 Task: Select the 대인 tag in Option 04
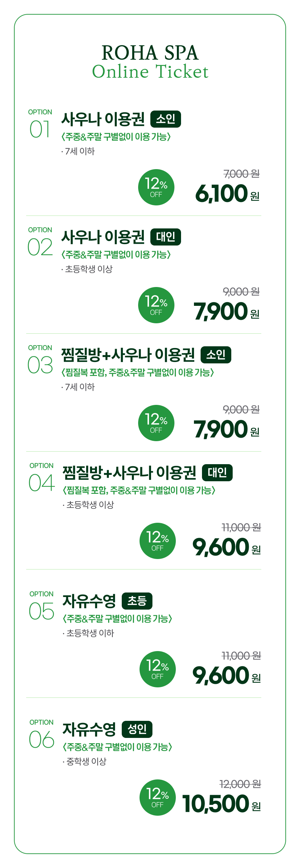(217, 473)
